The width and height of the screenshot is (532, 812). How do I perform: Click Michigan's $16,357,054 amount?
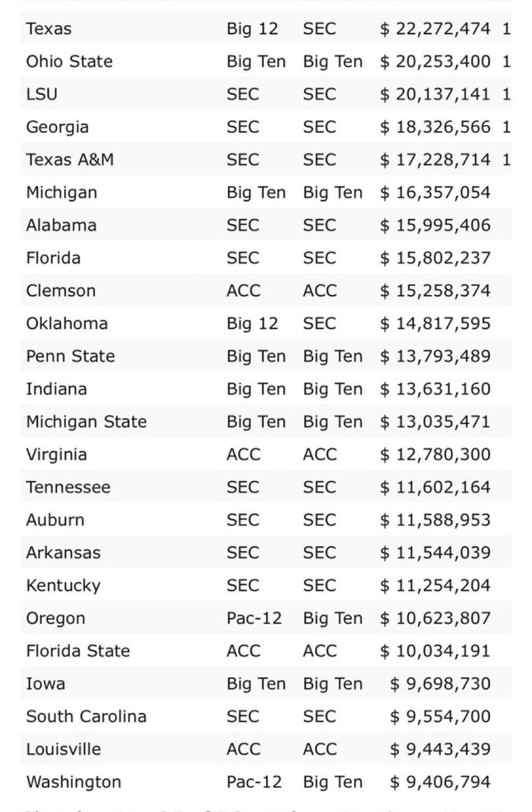coord(435,193)
